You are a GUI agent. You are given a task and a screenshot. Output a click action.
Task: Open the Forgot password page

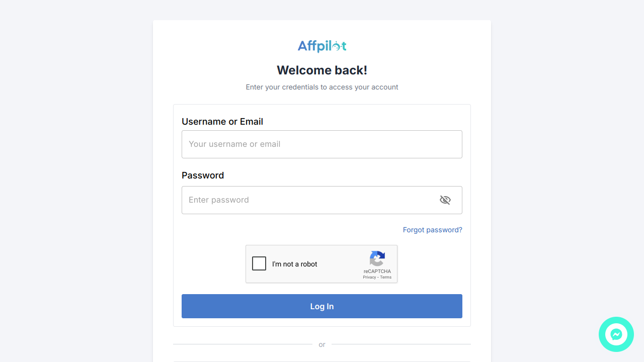pos(432,230)
